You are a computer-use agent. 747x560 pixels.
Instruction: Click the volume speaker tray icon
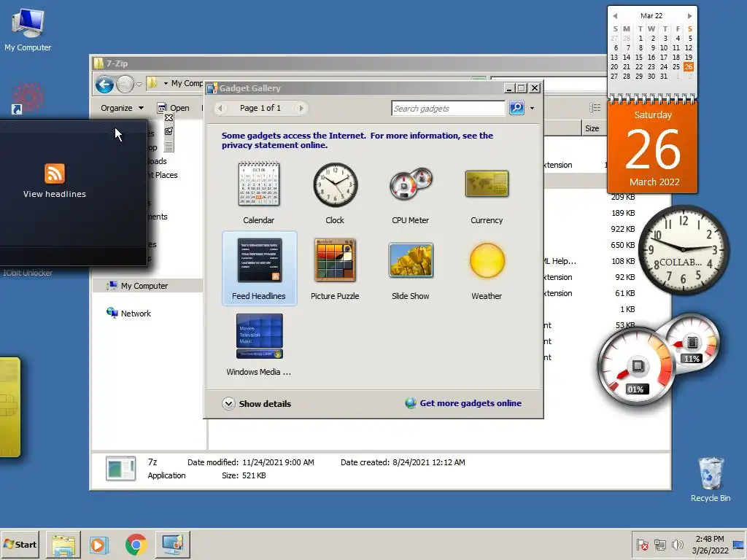[x=677, y=545]
